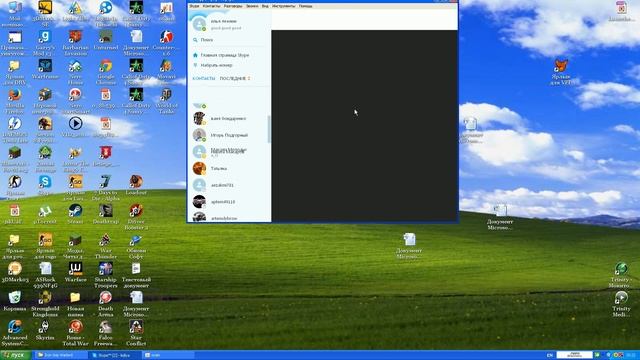Select Star Conflict desktop icon

point(136,333)
